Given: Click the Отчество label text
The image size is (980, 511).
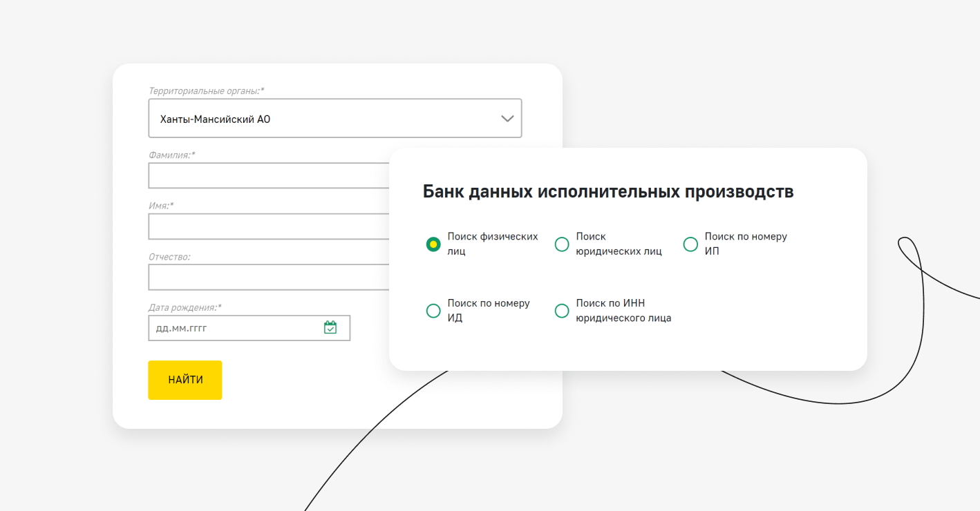Looking at the screenshot, I should pos(169,257).
